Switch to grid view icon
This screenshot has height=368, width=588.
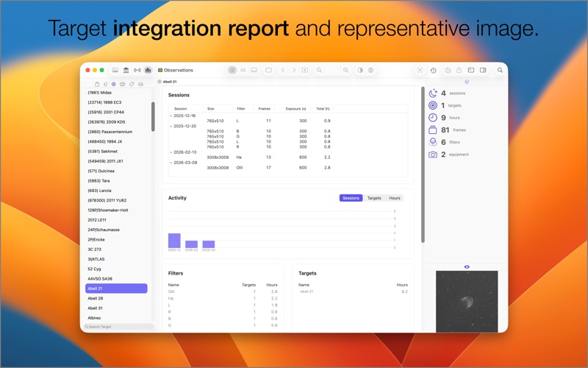[232, 70]
